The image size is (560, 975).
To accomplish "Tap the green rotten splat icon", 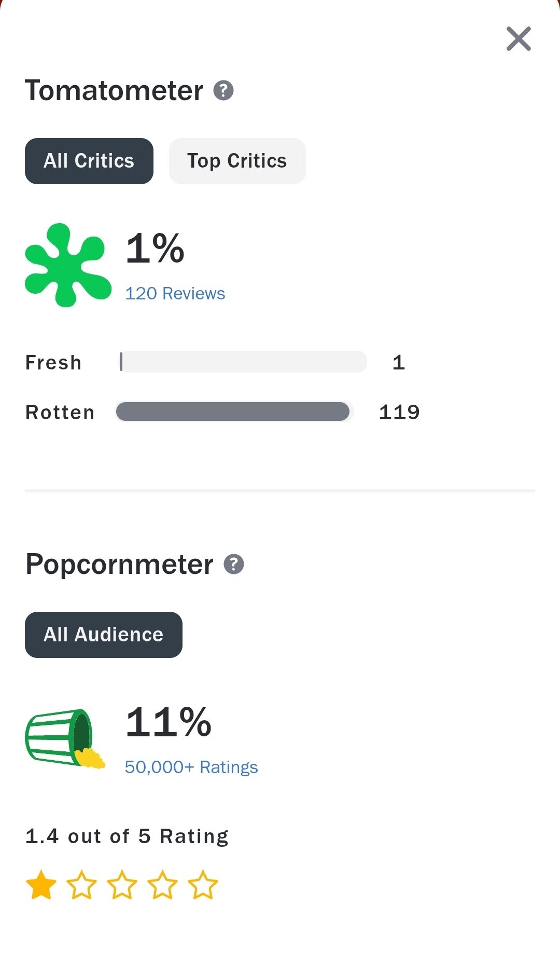I will coord(68,265).
